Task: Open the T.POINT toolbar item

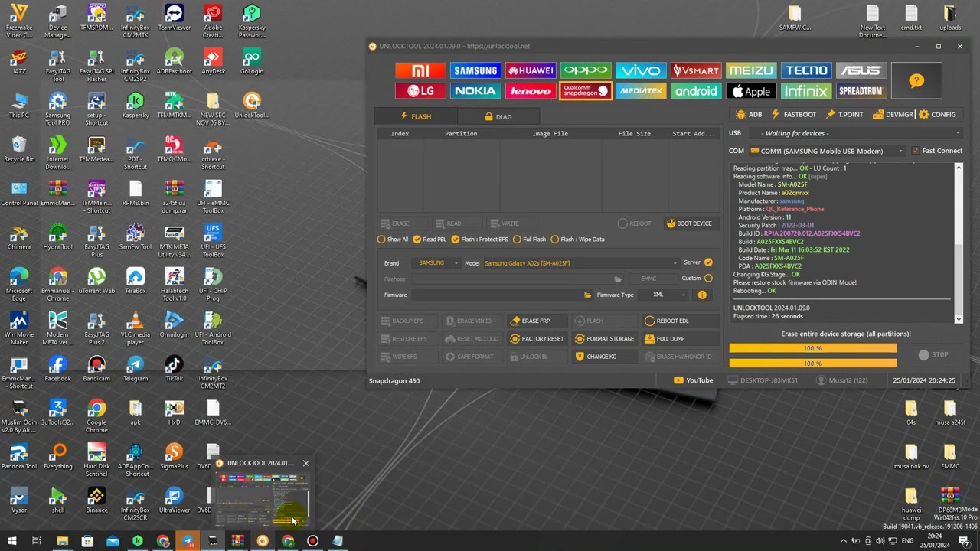Action: (844, 115)
